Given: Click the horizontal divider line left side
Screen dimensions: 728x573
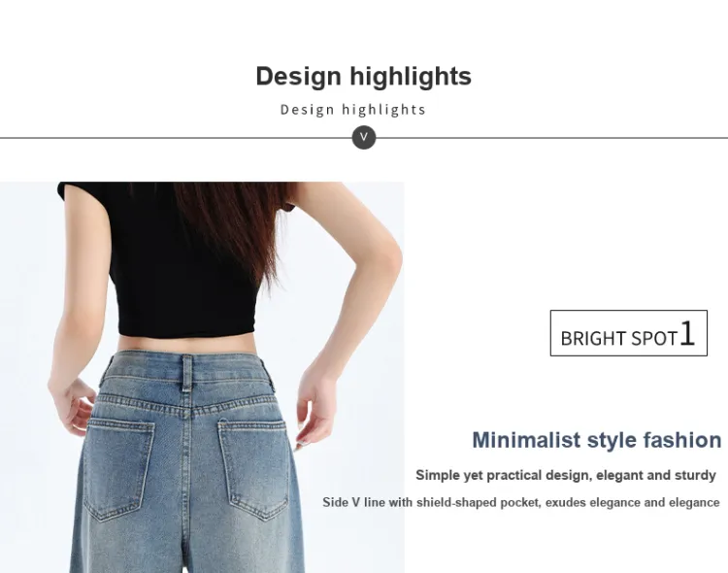Looking at the screenshot, I should (176, 138).
